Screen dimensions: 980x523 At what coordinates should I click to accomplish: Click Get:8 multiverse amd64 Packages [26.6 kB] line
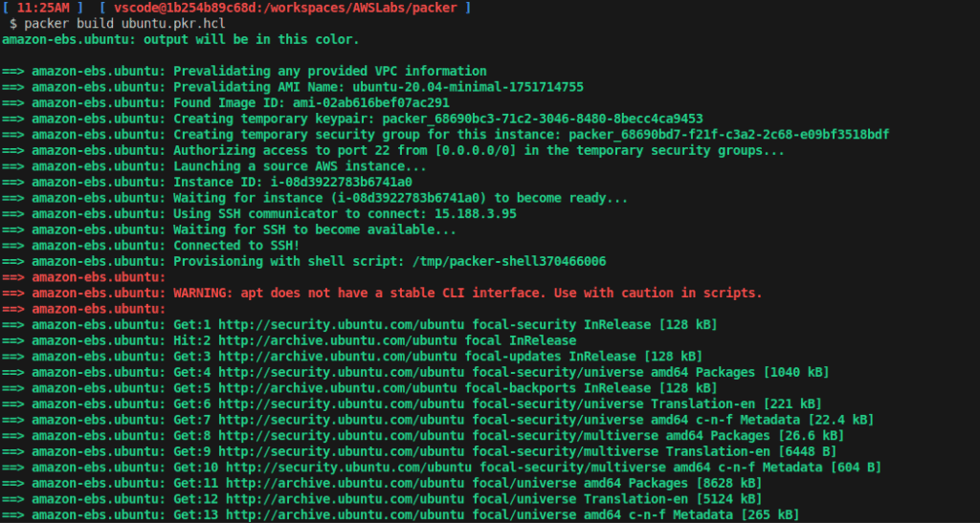pyautogui.click(x=423, y=436)
